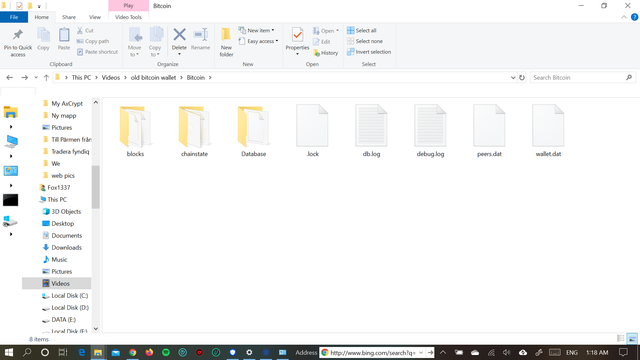Click Select none
This screenshot has height=360, width=640.
tap(365, 41)
